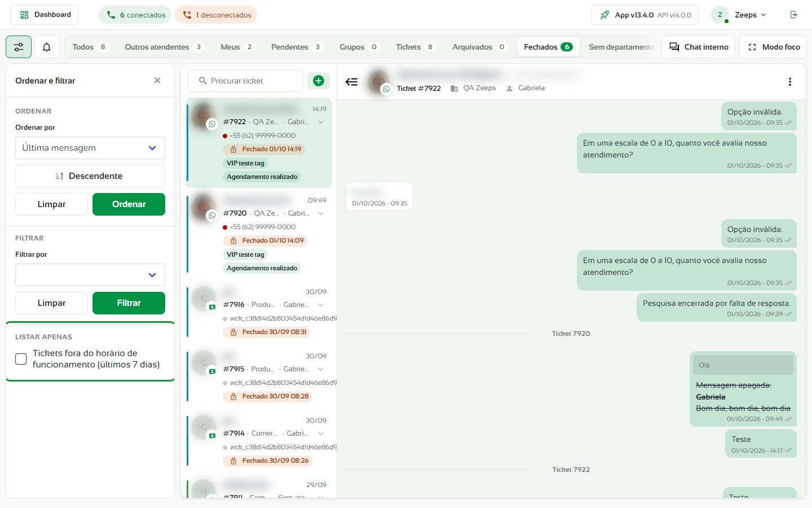
Task: Check Tickets fora do horário de funcionamento
Action: pyautogui.click(x=21, y=359)
